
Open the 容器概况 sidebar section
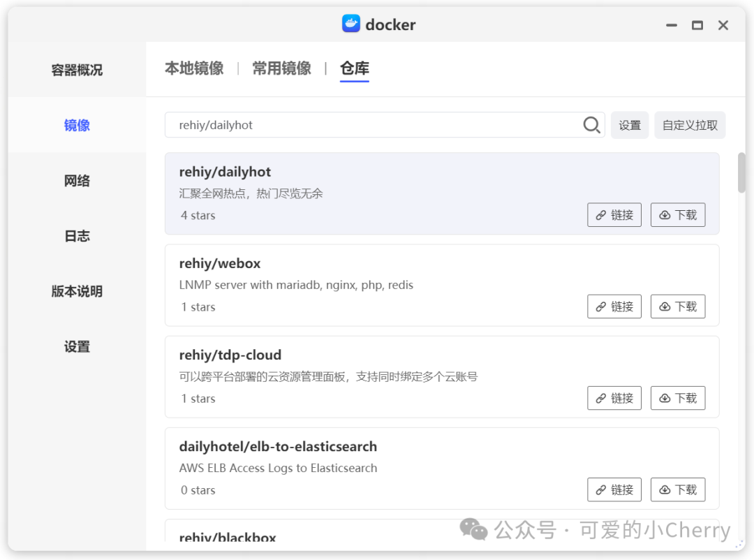(77, 71)
